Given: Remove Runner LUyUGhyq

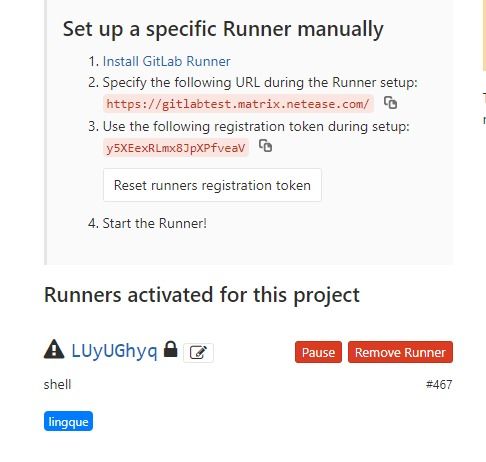Looking at the screenshot, I should 400,352.
